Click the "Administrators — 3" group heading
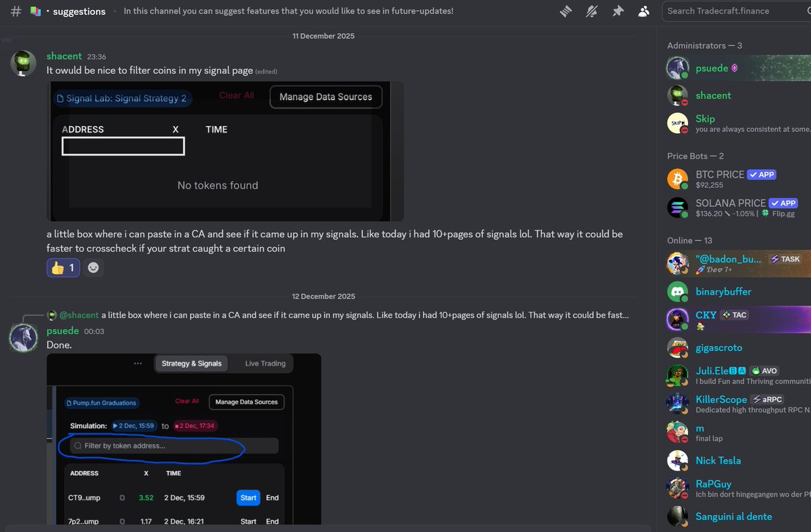The width and height of the screenshot is (811, 532). [705, 45]
